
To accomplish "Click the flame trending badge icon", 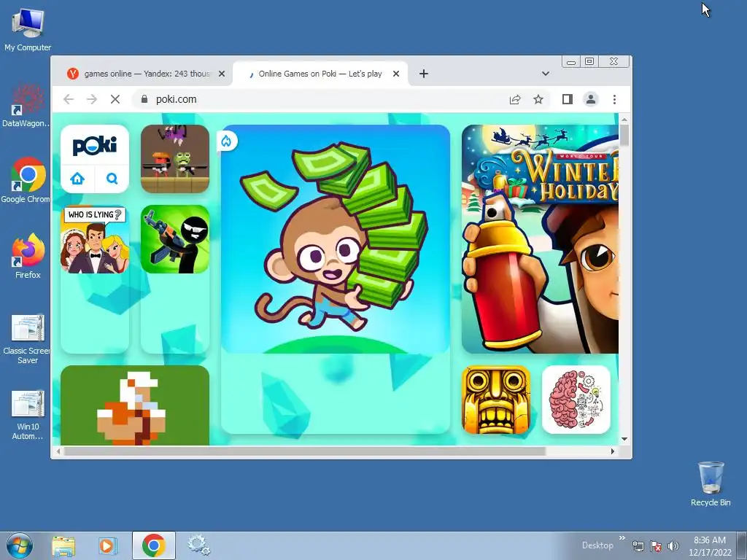I will coord(227,141).
